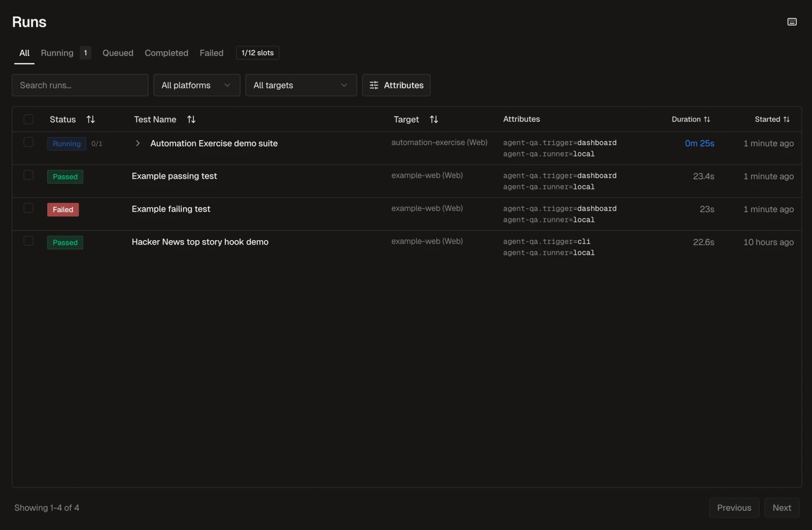The image size is (812, 530).
Task: Switch to the Running tab
Action: click(x=57, y=53)
